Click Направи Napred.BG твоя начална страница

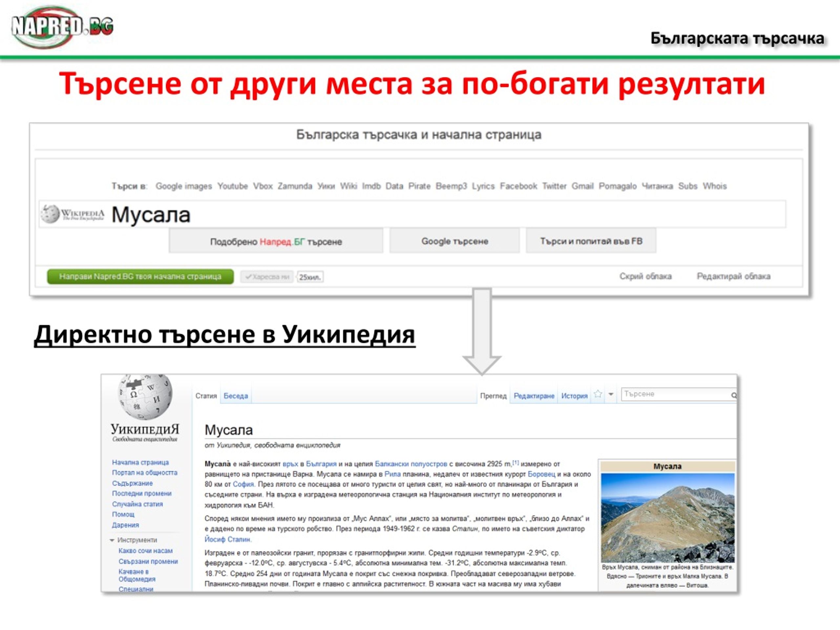coord(140,277)
